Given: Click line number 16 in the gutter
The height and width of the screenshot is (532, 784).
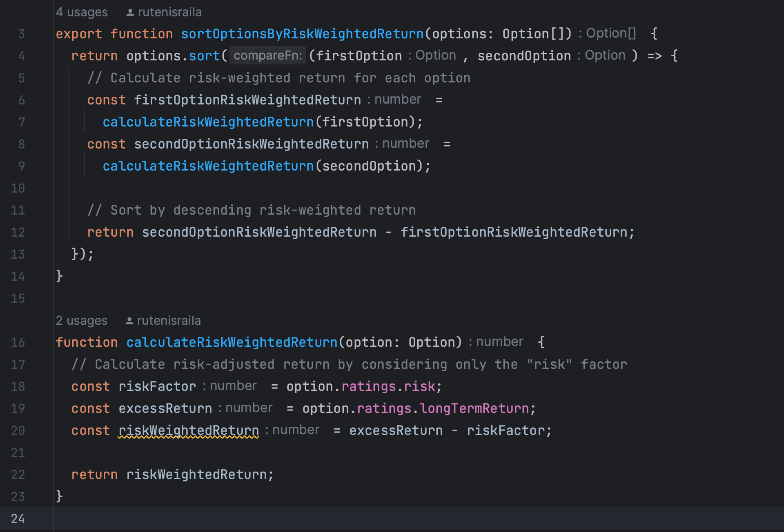Looking at the screenshot, I should [18, 342].
